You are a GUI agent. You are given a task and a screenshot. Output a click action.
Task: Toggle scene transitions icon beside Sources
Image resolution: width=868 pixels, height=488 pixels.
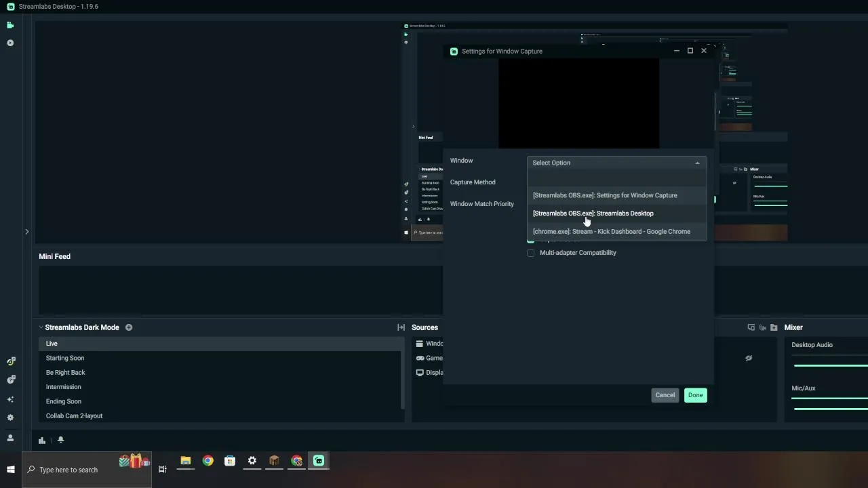coord(401,327)
